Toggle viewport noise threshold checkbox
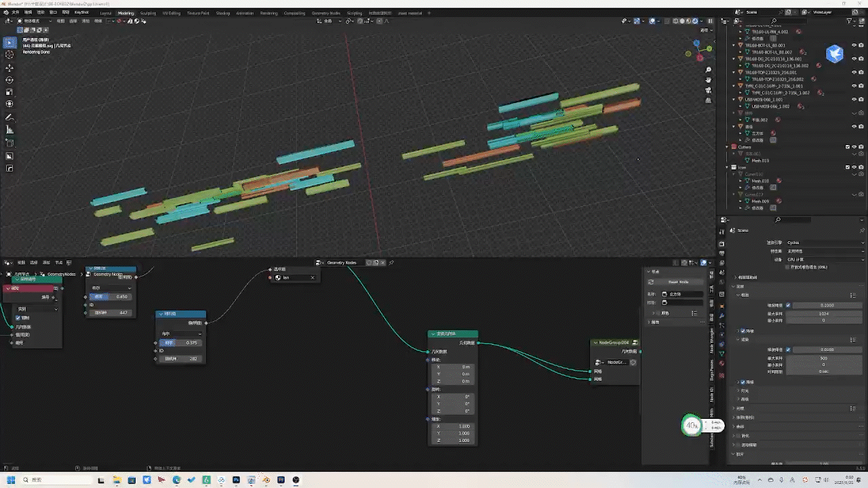The height and width of the screenshot is (488, 868). pyautogui.click(x=787, y=305)
